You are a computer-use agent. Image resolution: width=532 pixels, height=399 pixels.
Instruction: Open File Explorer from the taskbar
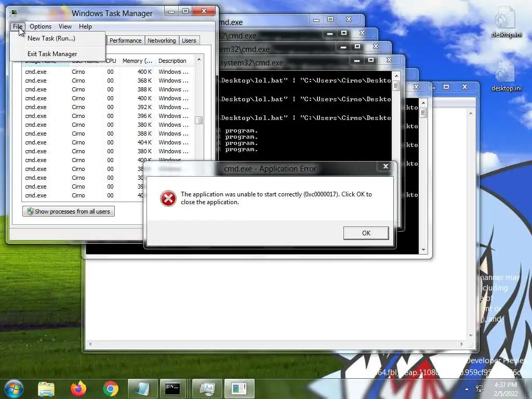(x=46, y=389)
